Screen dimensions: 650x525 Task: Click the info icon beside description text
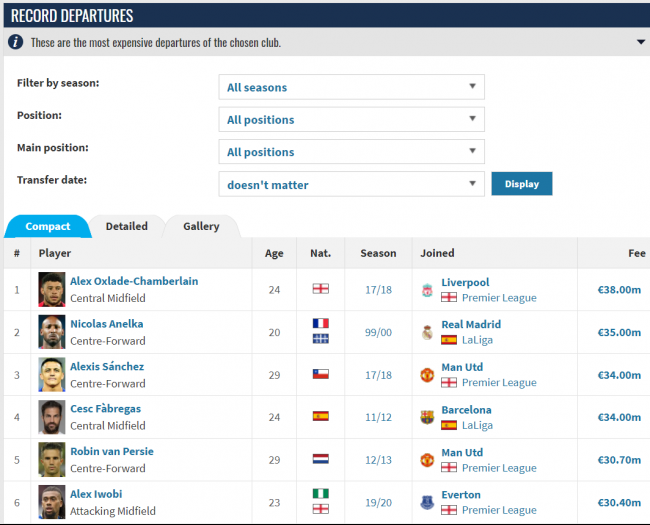tap(15, 42)
